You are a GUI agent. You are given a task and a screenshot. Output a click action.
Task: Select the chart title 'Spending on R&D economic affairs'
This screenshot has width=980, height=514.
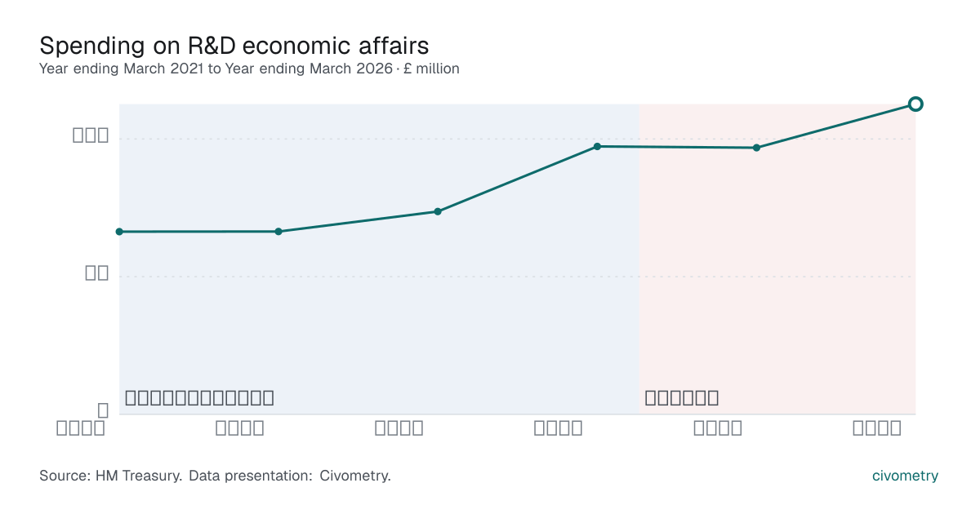tap(234, 45)
